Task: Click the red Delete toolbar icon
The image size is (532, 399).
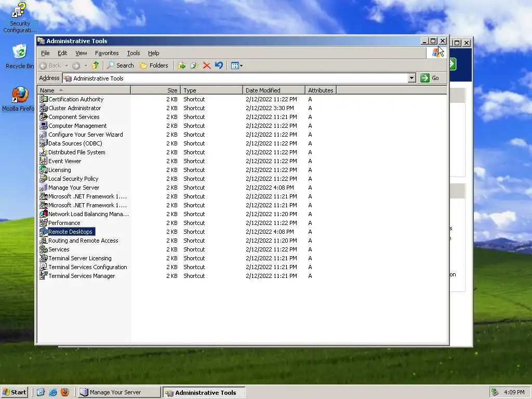Action: coord(207,65)
